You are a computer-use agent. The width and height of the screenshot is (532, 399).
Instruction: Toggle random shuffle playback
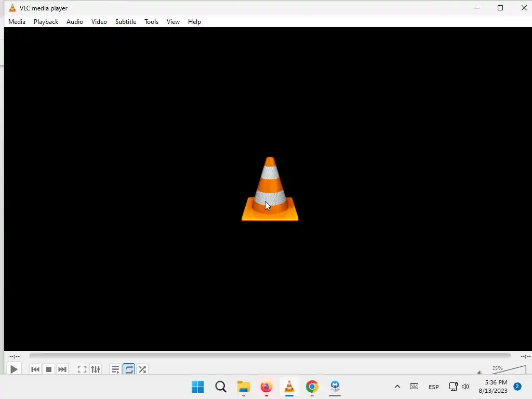(x=142, y=369)
